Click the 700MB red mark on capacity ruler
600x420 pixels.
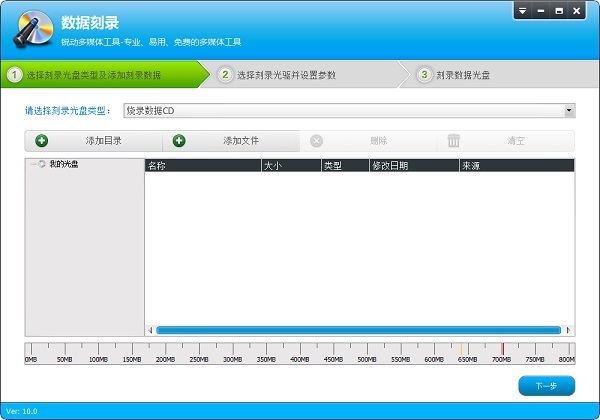[502, 349]
